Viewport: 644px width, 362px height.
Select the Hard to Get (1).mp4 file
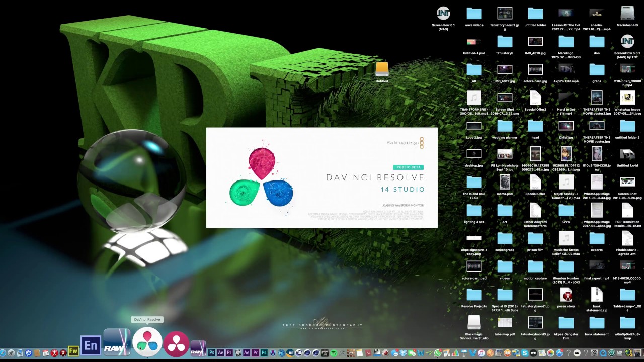[x=566, y=103]
